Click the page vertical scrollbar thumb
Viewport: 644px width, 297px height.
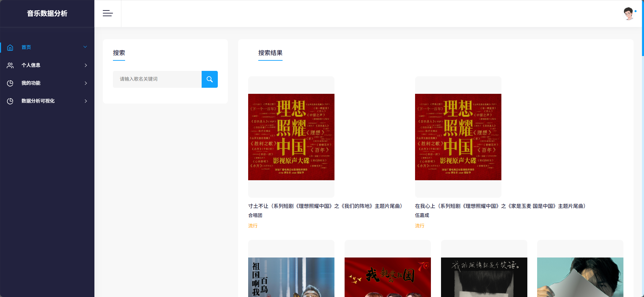(x=643, y=28)
